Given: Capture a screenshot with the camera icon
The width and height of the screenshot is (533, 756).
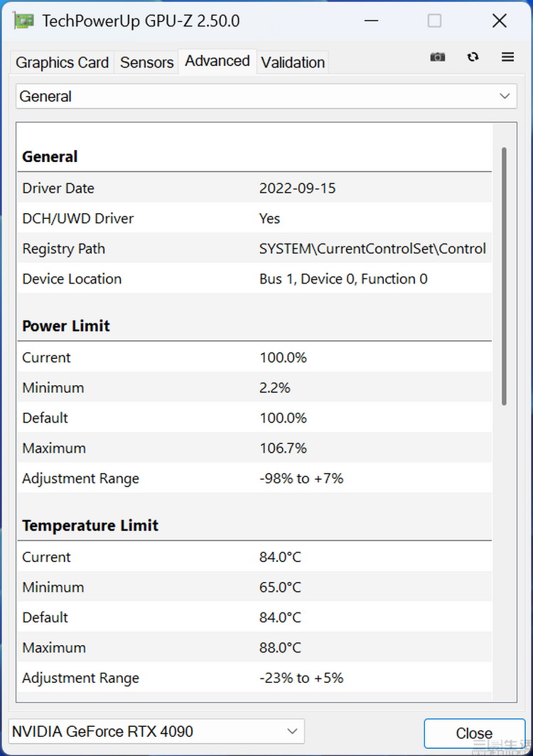Looking at the screenshot, I should click(x=437, y=57).
